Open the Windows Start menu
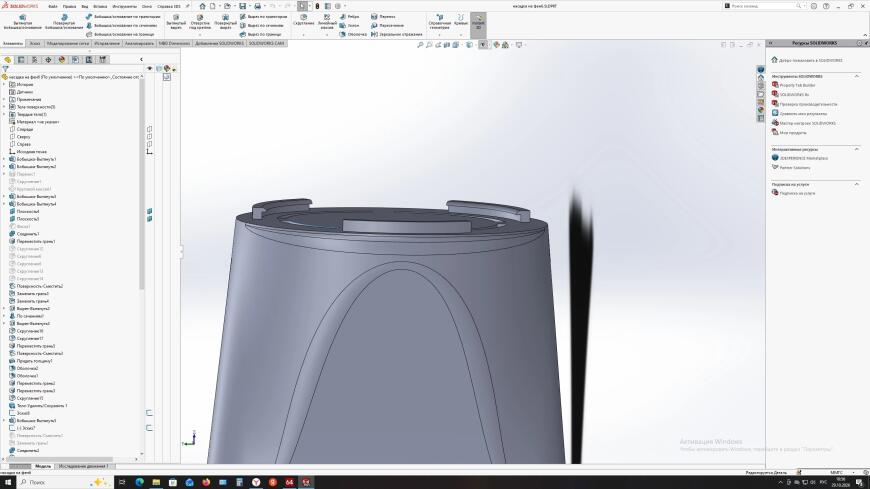Screen dimensions: 870x489 (8, 482)
